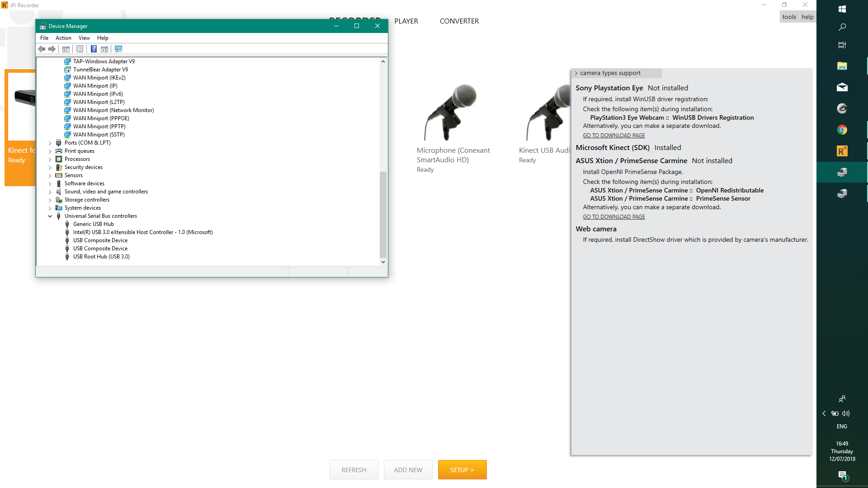Switch to the PLAYER tab in iPi Recorder
Screen dimensions: 868x488
coord(406,21)
